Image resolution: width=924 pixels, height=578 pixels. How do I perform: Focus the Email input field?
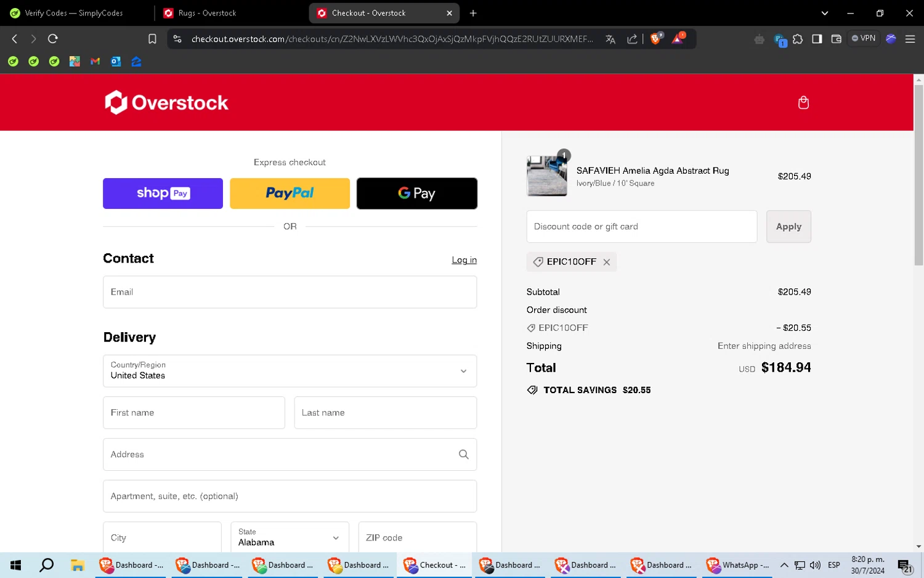pos(290,292)
